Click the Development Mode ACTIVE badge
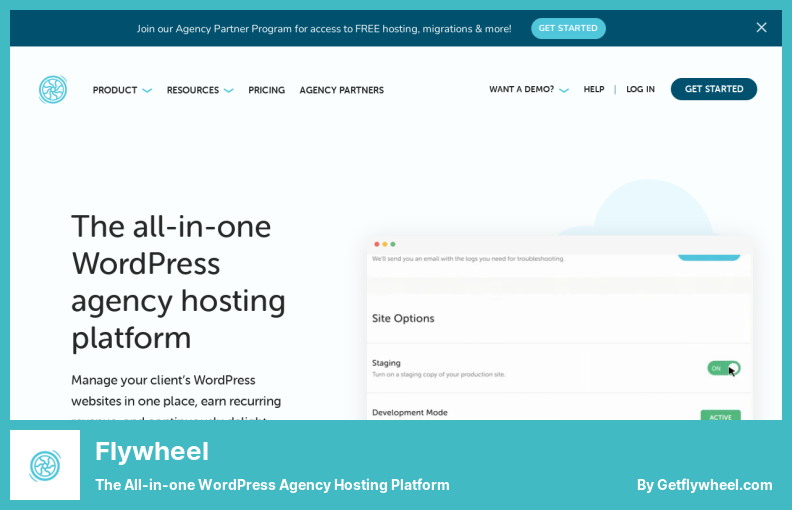The height and width of the screenshot is (510, 792). coord(720,415)
